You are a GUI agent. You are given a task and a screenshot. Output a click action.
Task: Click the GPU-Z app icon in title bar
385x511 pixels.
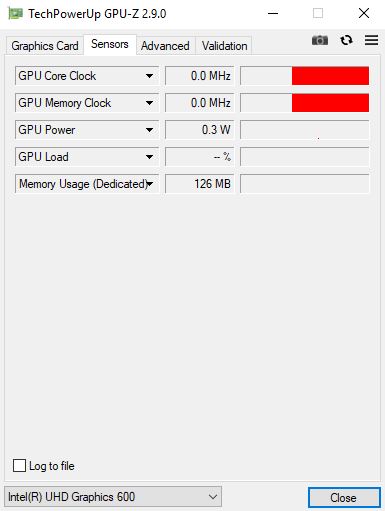pos(15,14)
